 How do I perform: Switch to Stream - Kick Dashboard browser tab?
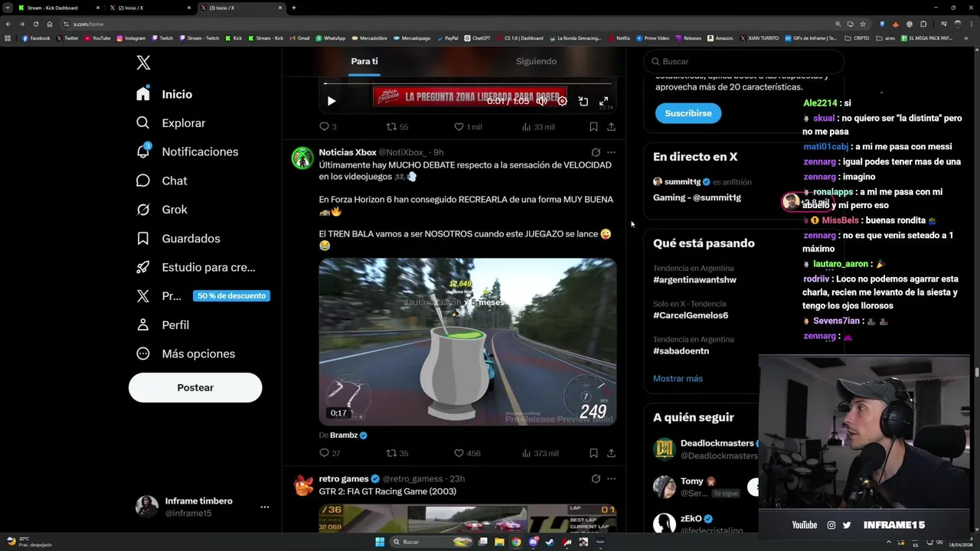tap(57, 8)
